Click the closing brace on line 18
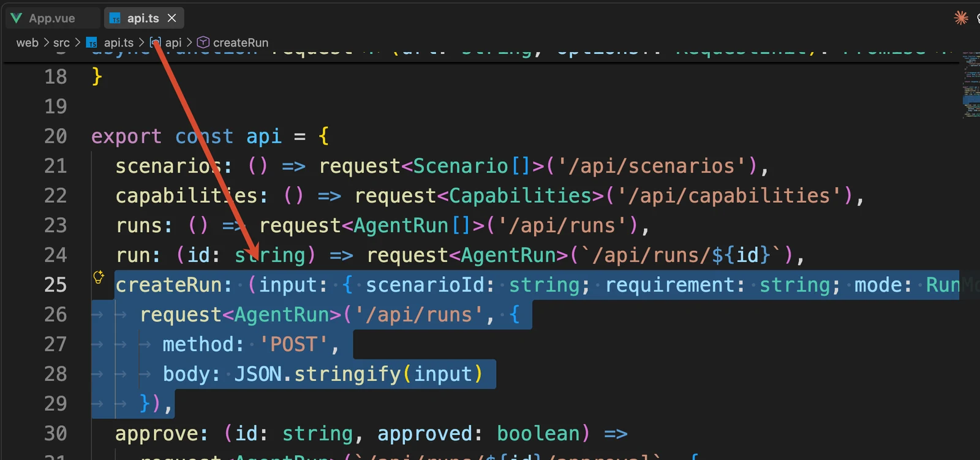Image resolution: width=980 pixels, height=460 pixels. 97,77
